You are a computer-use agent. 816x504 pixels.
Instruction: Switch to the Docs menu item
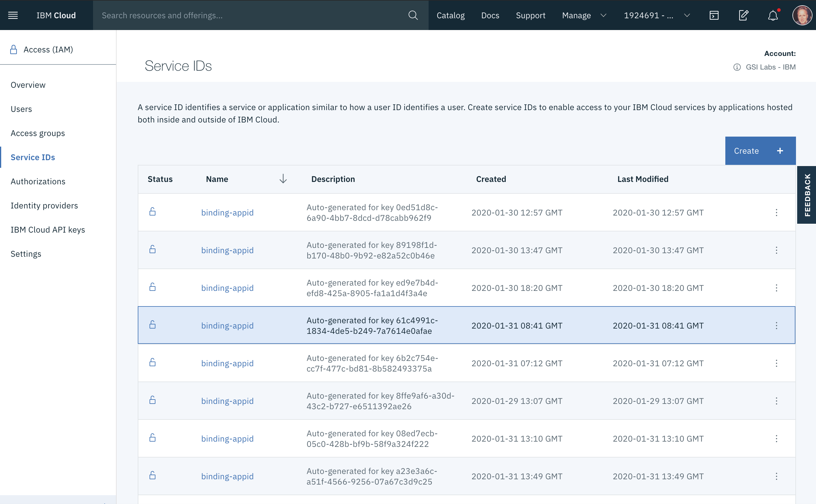coord(490,15)
